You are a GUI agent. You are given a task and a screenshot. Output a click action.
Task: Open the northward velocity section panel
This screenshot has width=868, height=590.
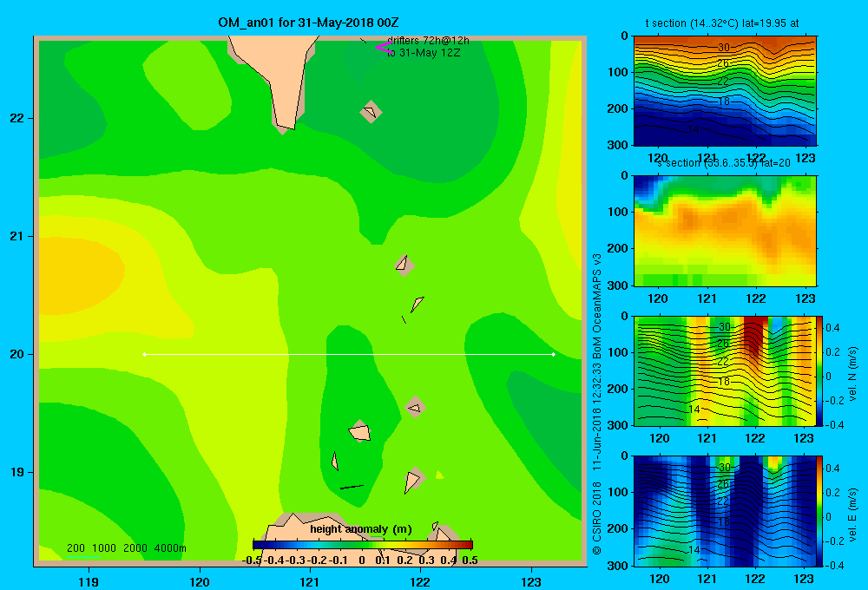(x=724, y=370)
